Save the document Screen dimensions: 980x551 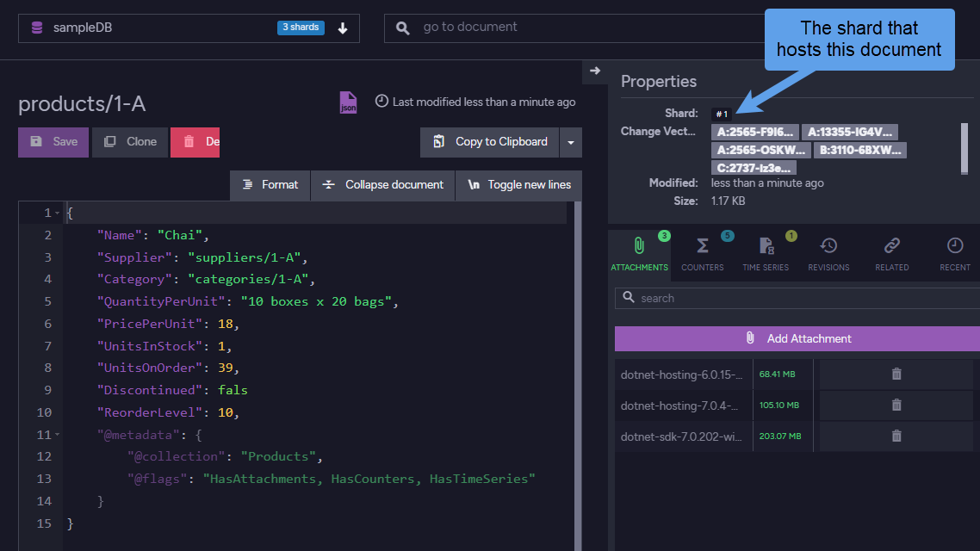pyautogui.click(x=53, y=142)
